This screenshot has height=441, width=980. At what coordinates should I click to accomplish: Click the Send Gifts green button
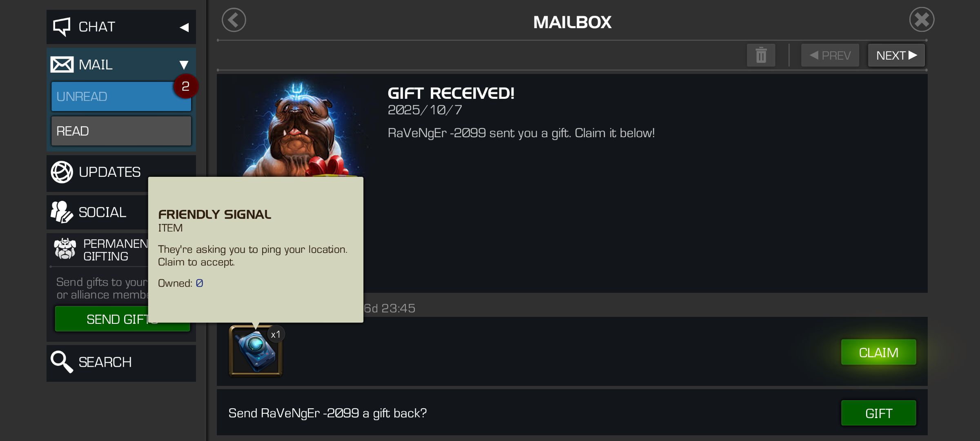click(x=122, y=319)
